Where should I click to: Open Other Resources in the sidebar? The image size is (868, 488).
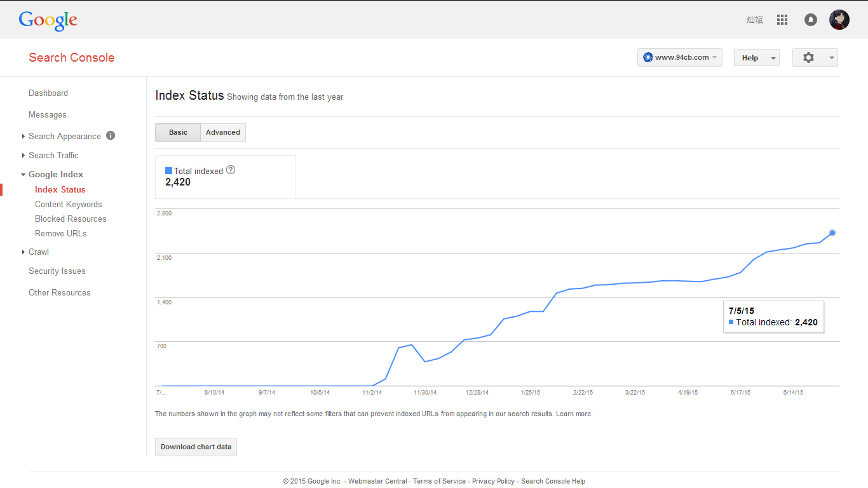pos(60,292)
